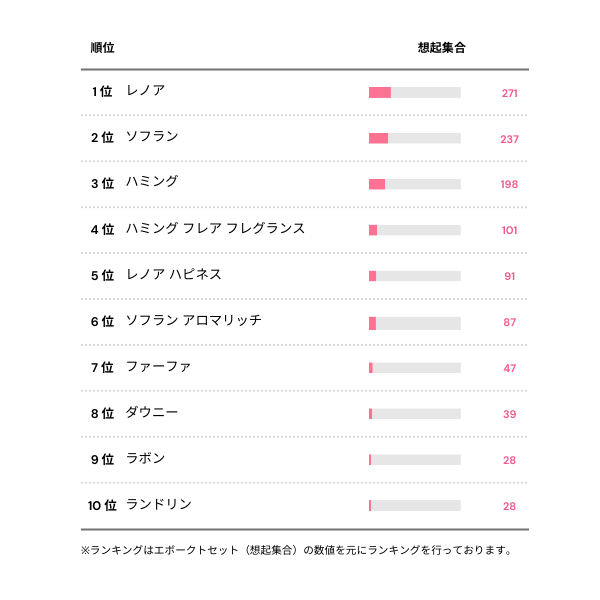
Task: Click the pink value 91
Action: click(509, 277)
